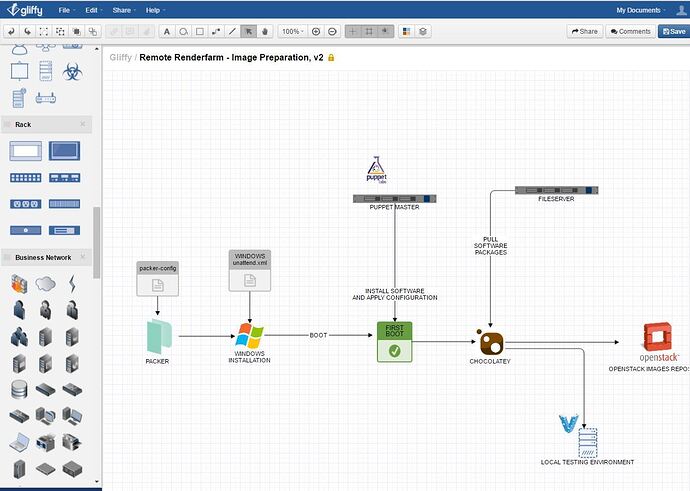
Task: Expand the My Documents dropdown
Action: pyautogui.click(x=642, y=9)
